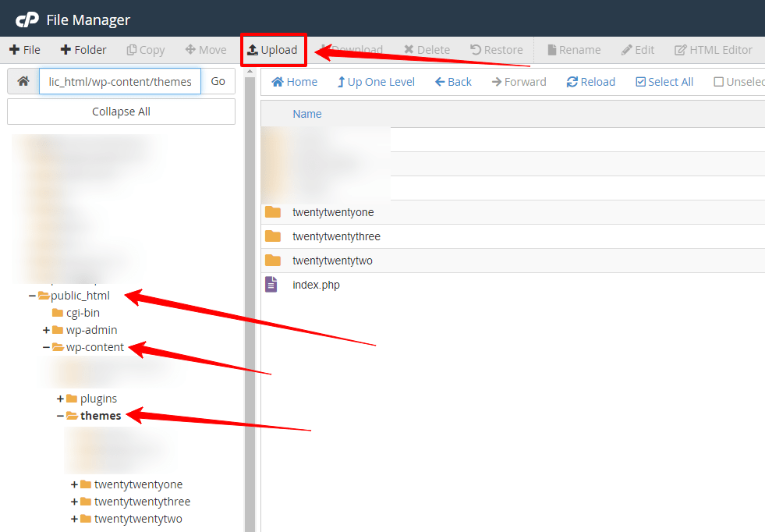
Task: Click the Unselect All checkbox link
Action: point(739,82)
